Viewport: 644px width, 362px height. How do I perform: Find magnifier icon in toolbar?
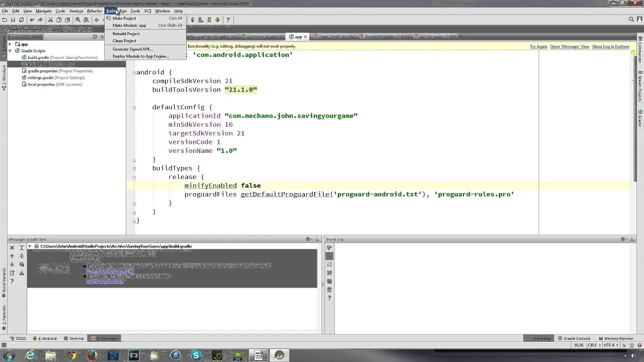click(x=78, y=20)
